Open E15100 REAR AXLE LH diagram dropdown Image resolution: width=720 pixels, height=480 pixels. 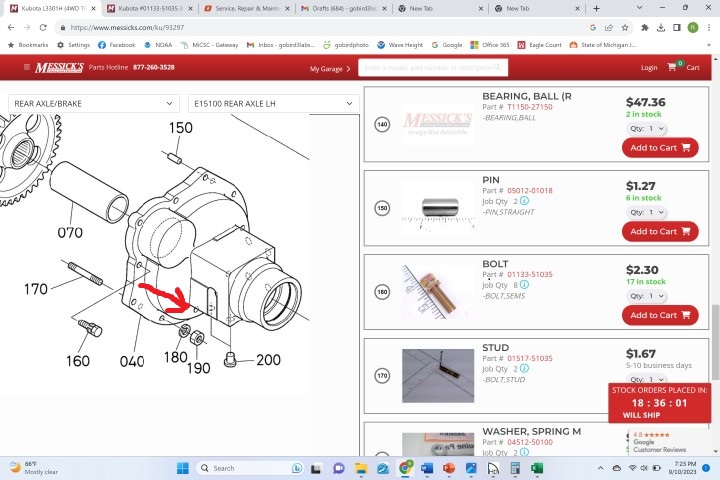tap(273, 103)
